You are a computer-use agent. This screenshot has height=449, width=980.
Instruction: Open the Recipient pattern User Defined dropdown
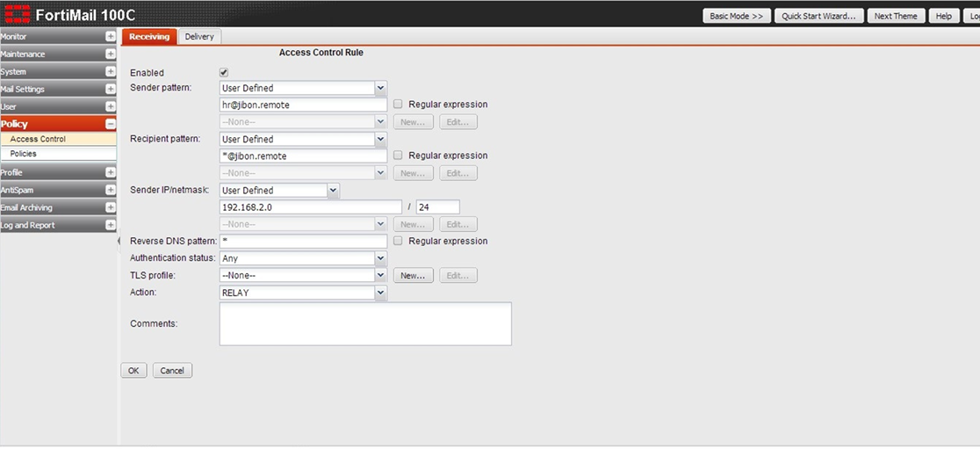(303, 140)
